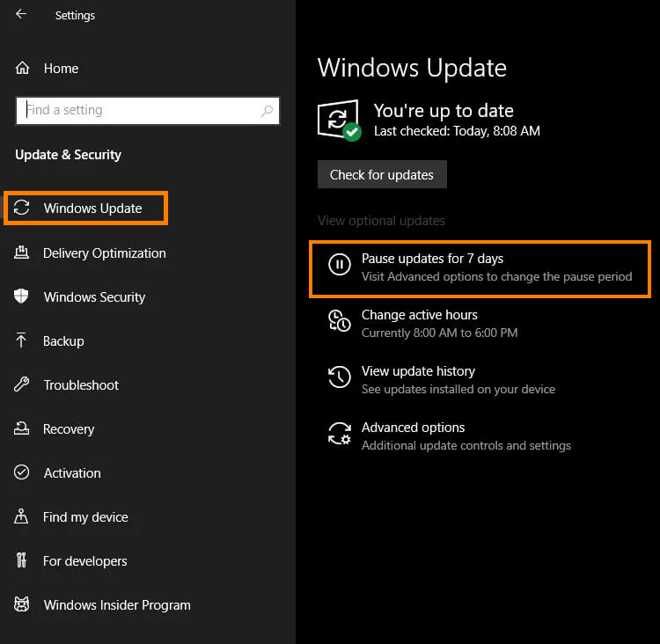Click the 'You're up to date' heading

(444, 111)
